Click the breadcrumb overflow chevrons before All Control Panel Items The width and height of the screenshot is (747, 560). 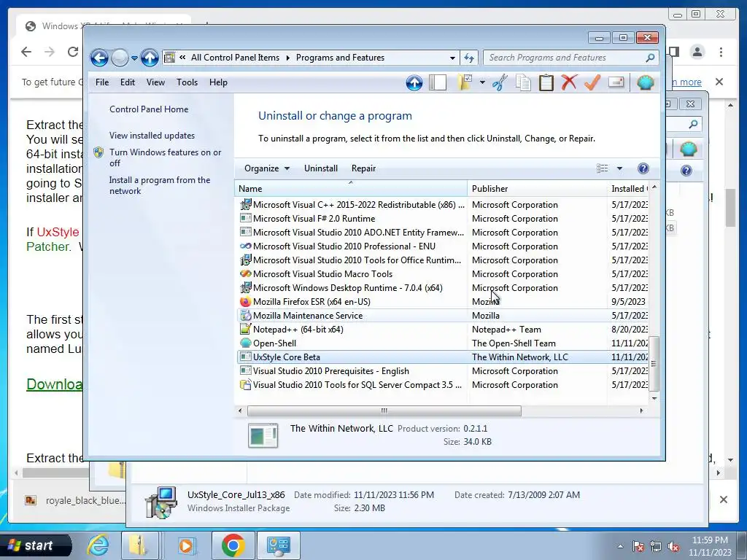pyautogui.click(x=182, y=58)
